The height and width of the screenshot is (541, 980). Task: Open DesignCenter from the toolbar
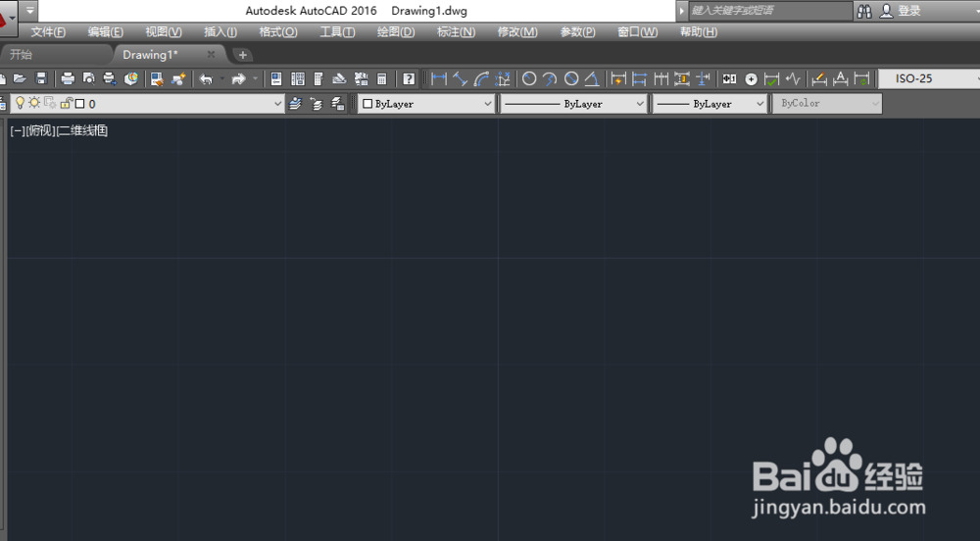(x=298, y=78)
